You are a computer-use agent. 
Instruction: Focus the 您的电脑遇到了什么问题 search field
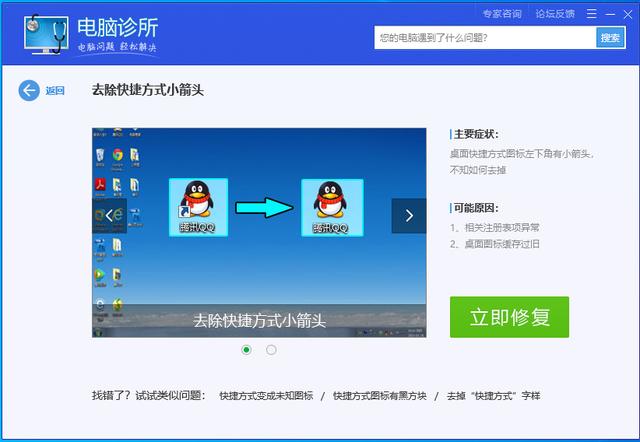pos(485,38)
